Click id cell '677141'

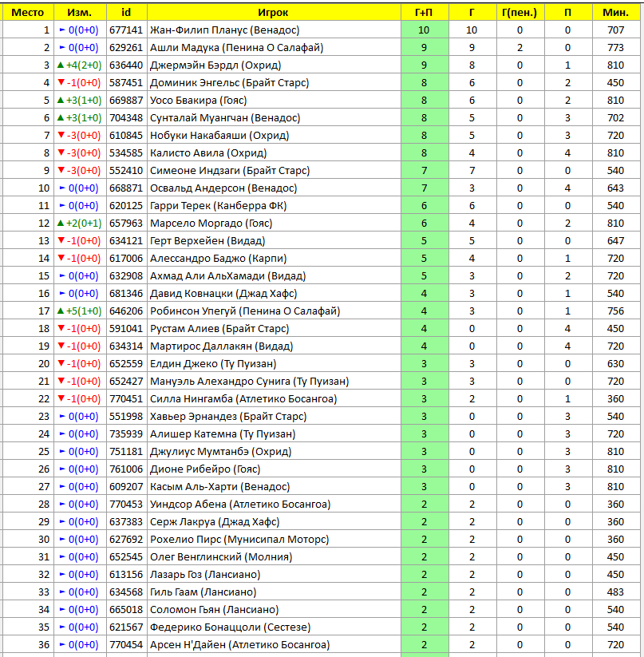[x=126, y=30]
